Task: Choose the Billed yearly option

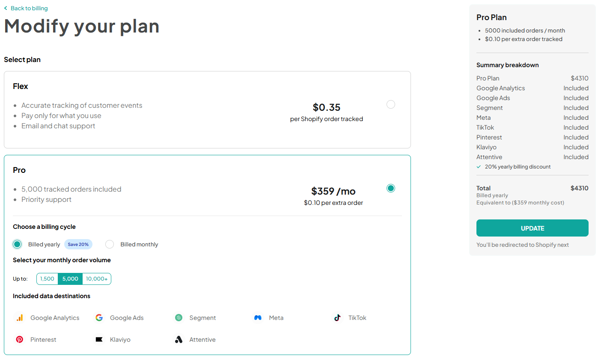Action: 17,244
